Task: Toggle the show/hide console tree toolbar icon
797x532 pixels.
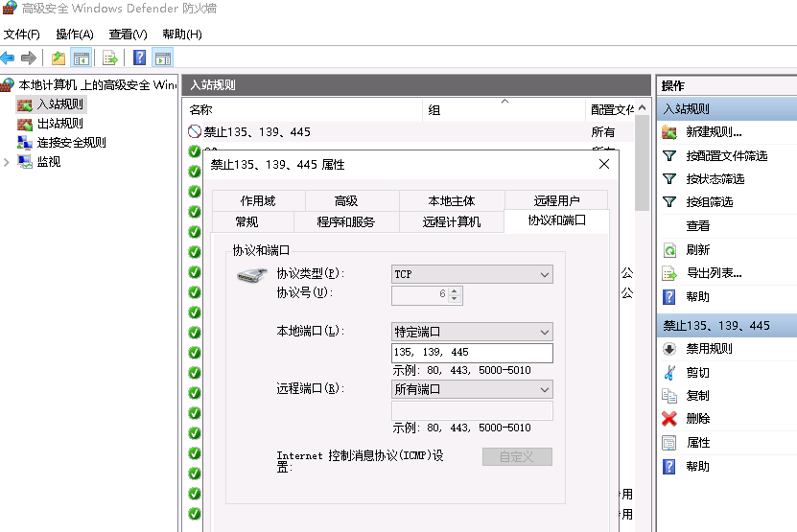Action: [x=82, y=58]
